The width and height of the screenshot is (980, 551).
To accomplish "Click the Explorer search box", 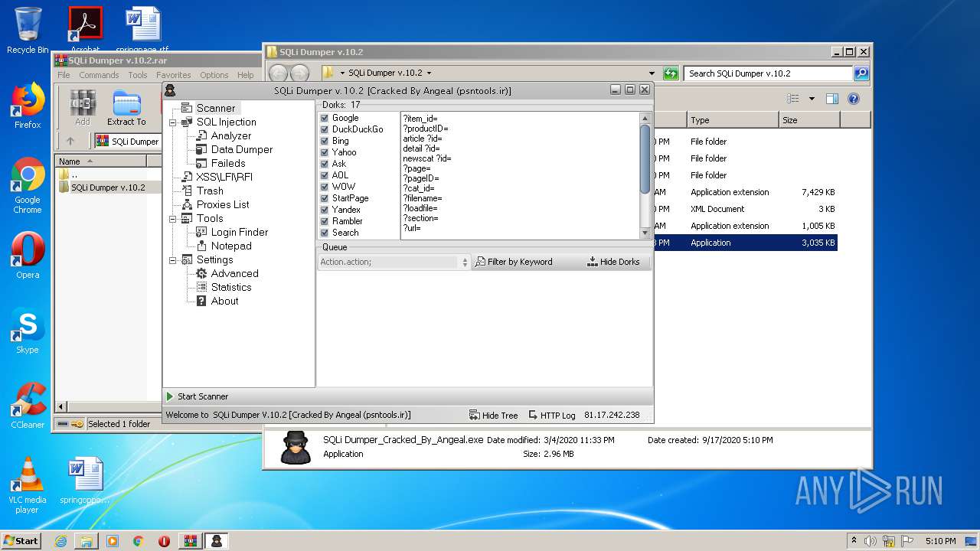I will click(768, 73).
